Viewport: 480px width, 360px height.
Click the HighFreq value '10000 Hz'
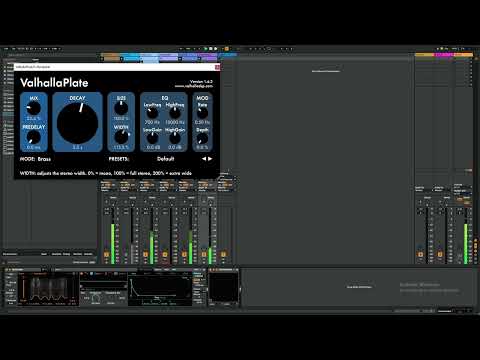click(175, 122)
